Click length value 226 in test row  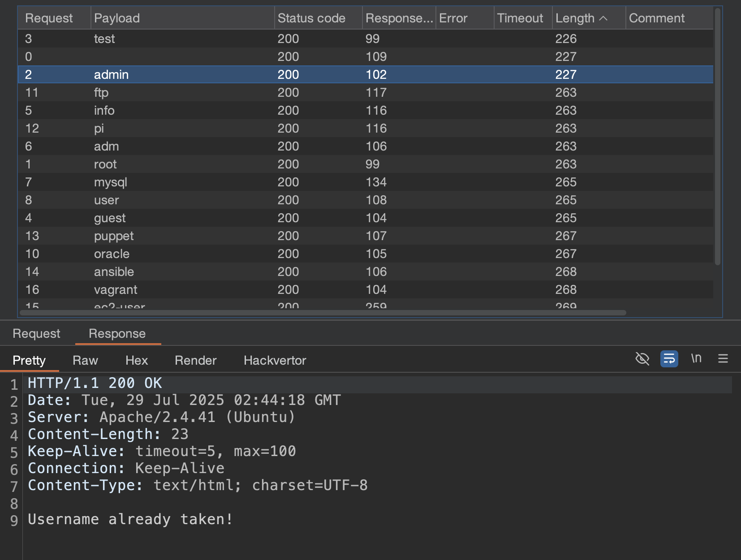click(x=566, y=39)
